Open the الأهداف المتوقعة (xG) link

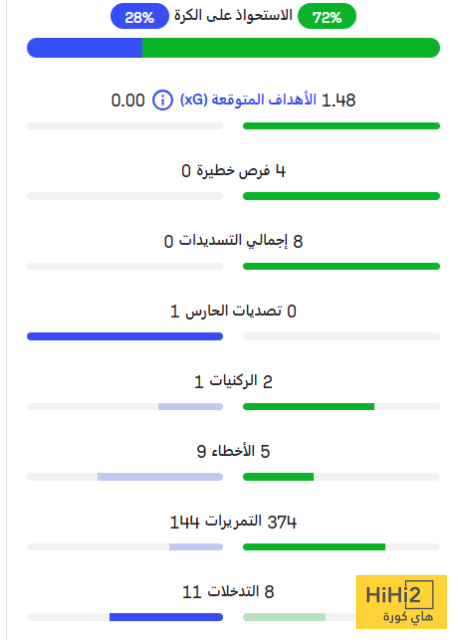[248, 100]
